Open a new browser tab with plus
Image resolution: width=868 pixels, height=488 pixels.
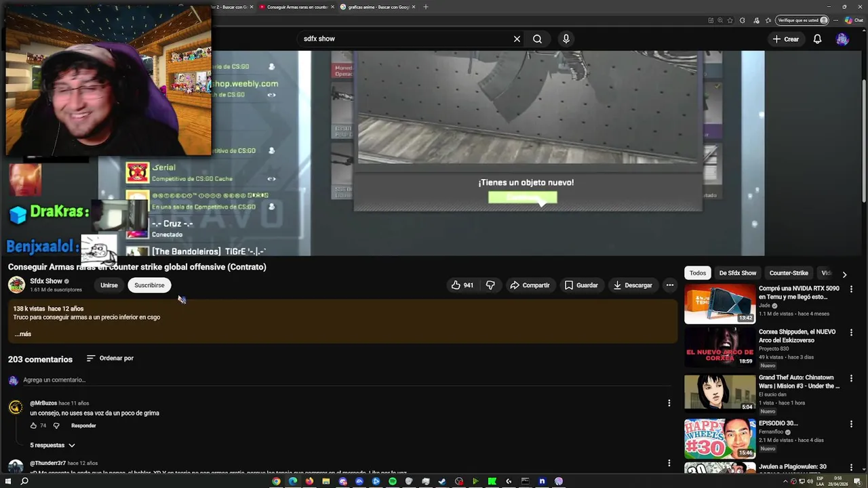point(426,7)
